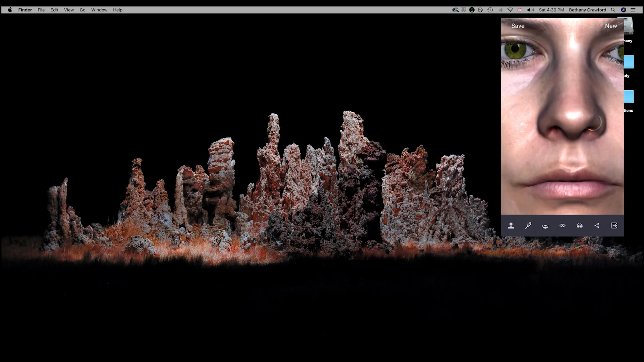
Task: Toggle Bluetooth from the status bar
Action: [501, 10]
